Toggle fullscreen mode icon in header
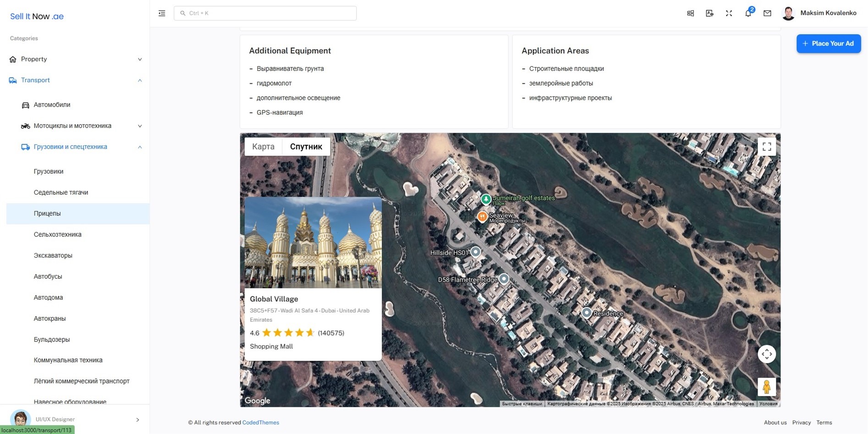 [729, 13]
